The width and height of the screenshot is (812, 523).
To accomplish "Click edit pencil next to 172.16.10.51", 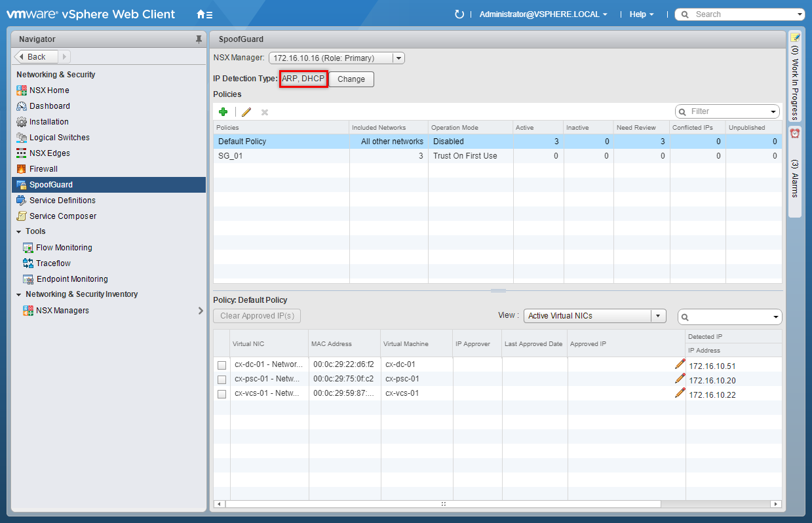I will pyautogui.click(x=680, y=364).
